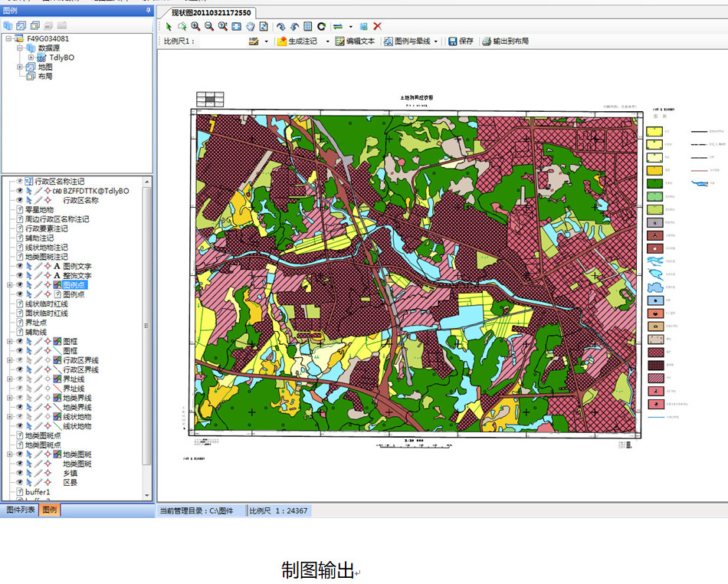Toggle eye visibility for 图例文字 layer

20,266
